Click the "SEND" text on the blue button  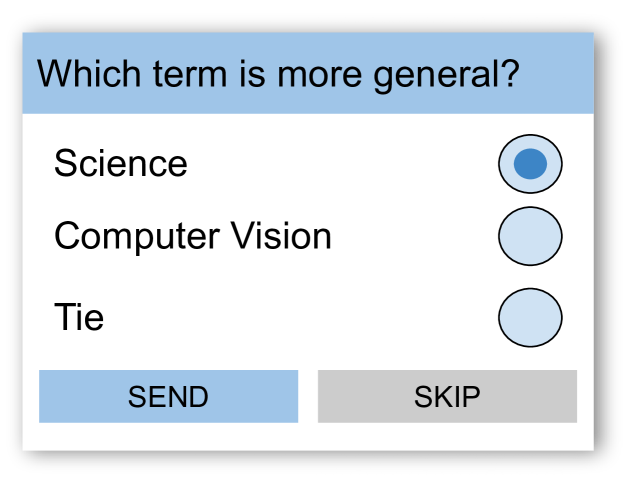tap(168, 397)
